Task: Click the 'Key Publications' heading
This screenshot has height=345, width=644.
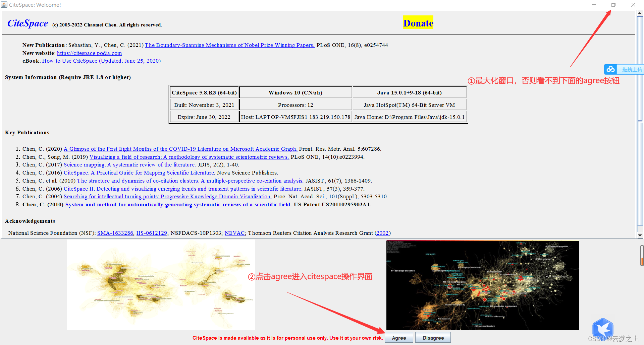Action: point(27,132)
